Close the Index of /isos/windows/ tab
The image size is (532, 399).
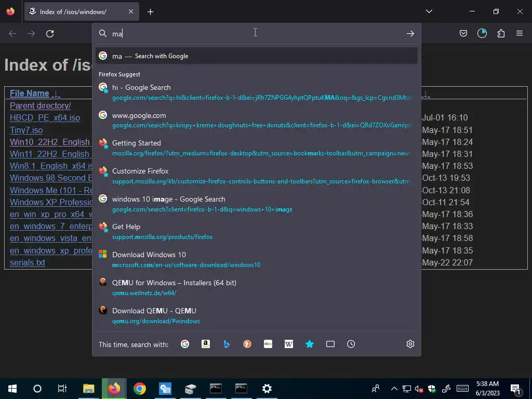130,11
